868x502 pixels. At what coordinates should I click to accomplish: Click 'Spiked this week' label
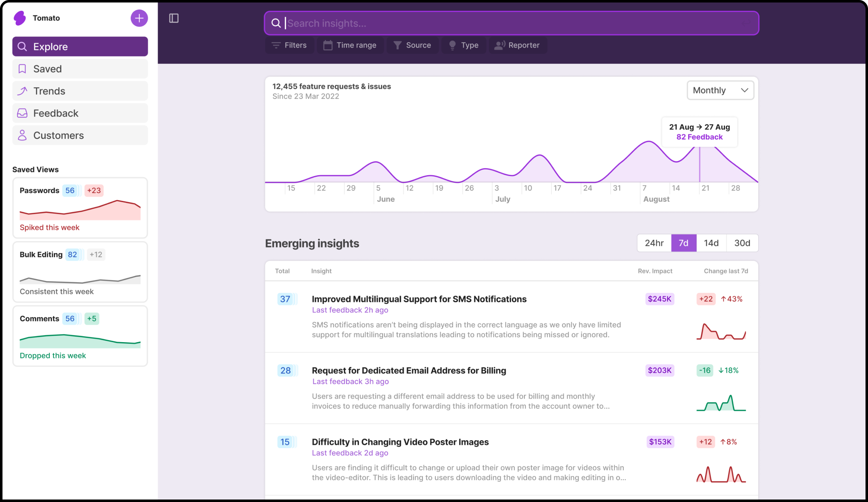pos(49,227)
